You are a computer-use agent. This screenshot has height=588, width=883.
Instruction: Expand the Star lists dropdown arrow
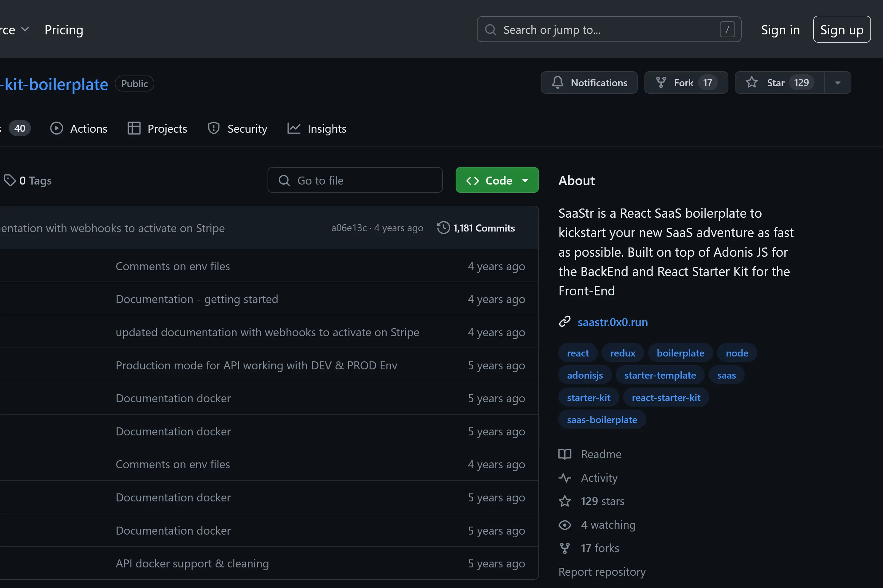coord(838,83)
